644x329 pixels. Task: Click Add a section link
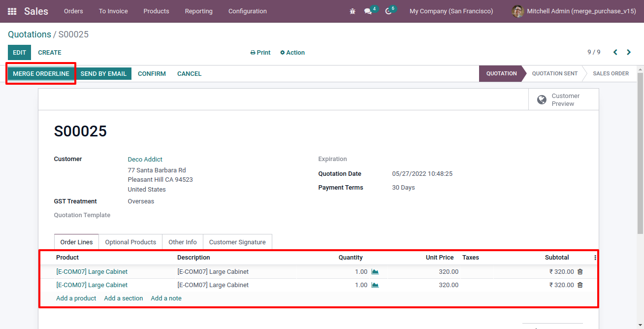point(124,298)
